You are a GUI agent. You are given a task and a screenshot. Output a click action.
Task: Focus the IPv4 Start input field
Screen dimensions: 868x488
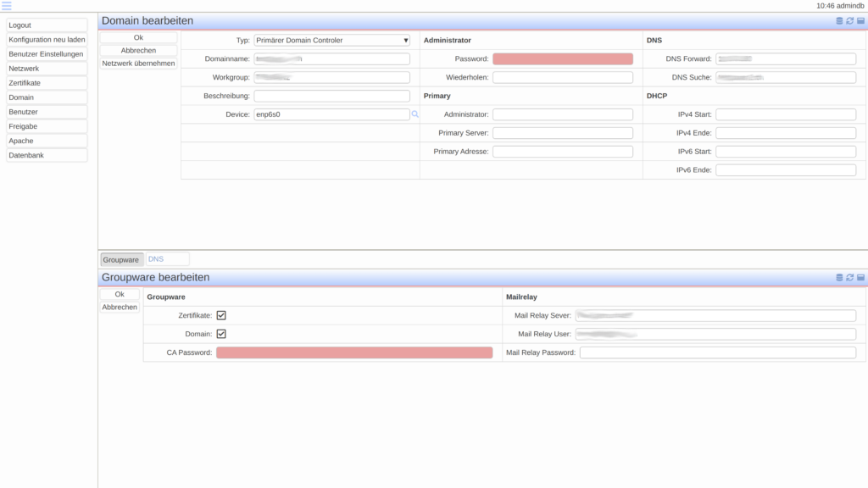[x=786, y=114]
